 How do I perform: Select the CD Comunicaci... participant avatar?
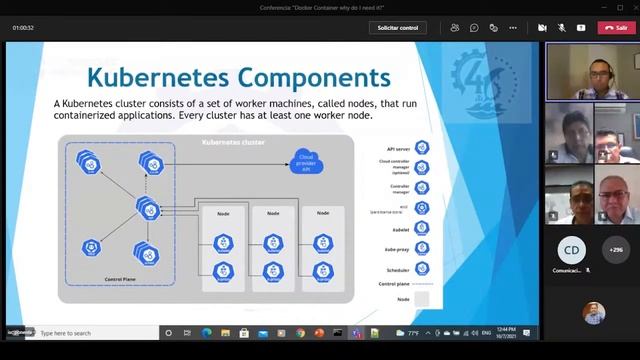(571, 250)
